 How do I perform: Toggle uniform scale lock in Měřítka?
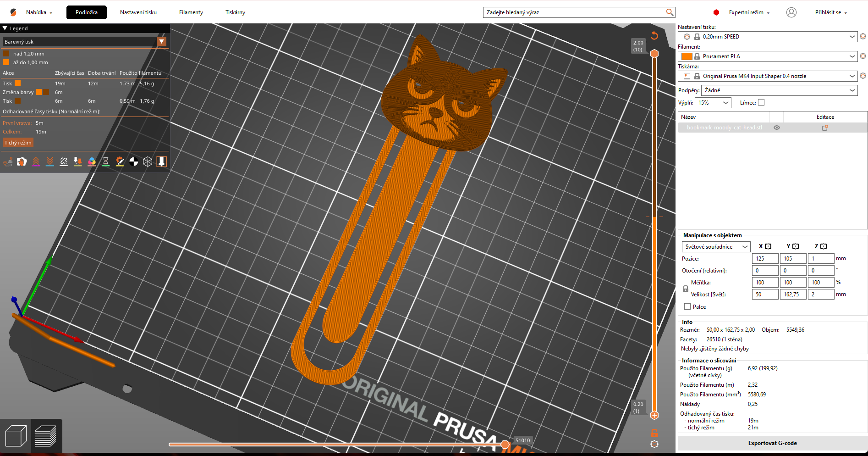686,289
